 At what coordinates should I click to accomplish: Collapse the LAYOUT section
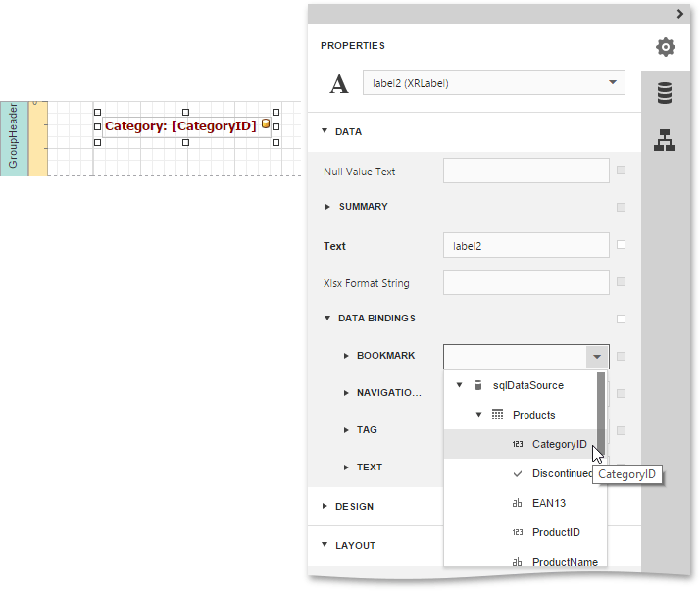325,545
